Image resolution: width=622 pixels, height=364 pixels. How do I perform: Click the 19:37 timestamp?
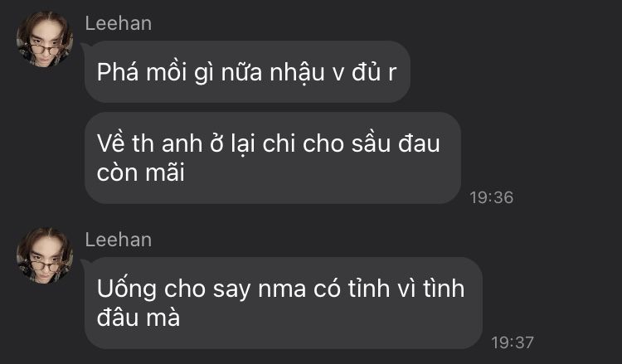coord(513,342)
